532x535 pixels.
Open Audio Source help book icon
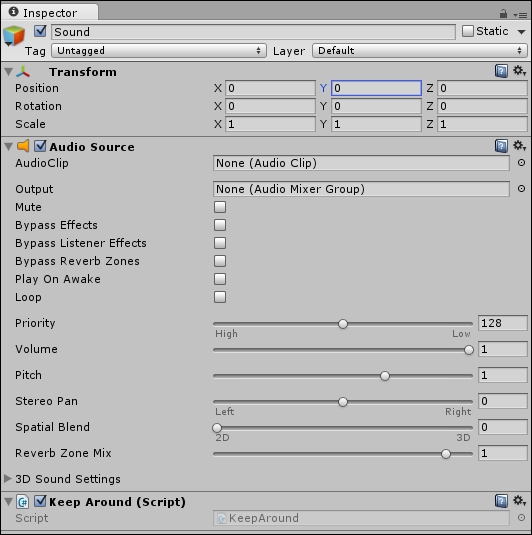pos(501,146)
